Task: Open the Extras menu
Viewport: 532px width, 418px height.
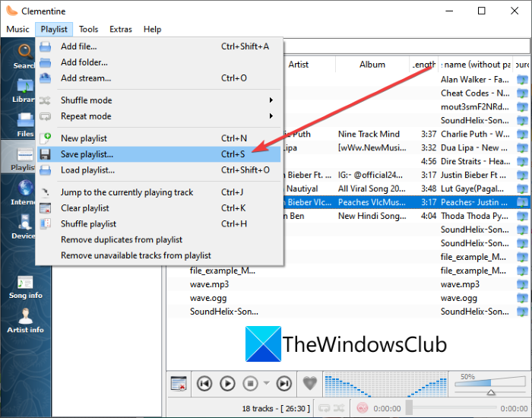Action: (x=120, y=29)
